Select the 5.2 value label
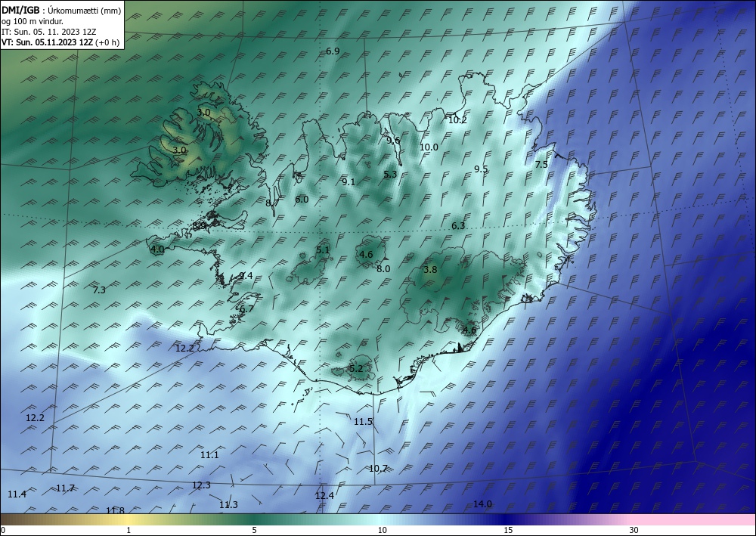 point(356,369)
